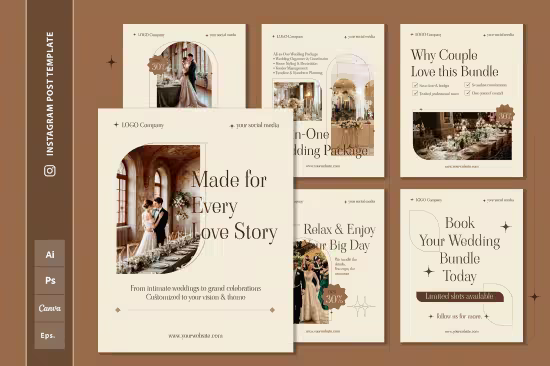Click the 30% badge on top-left wedding card
The height and width of the screenshot is (366, 550).
click(158, 66)
